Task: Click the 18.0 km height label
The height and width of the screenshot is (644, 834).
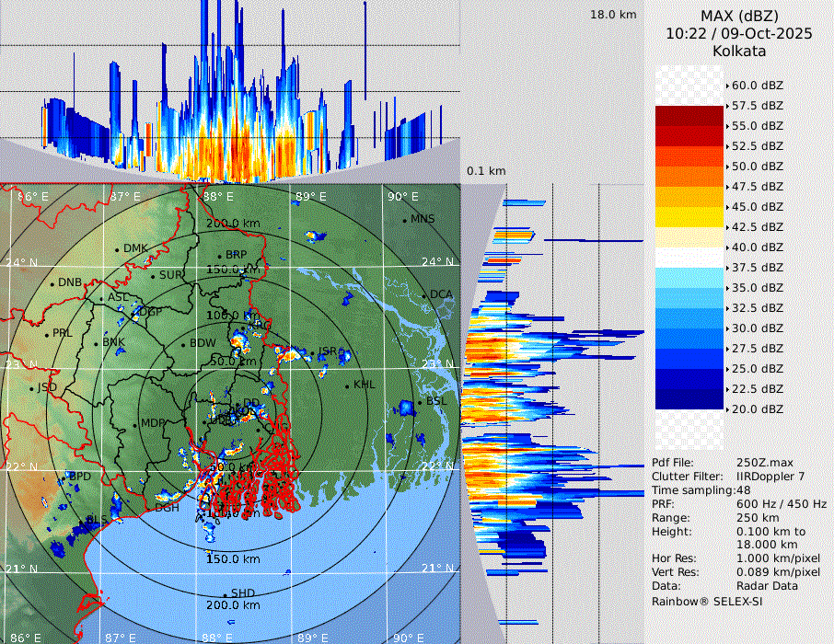Action: (613, 15)
